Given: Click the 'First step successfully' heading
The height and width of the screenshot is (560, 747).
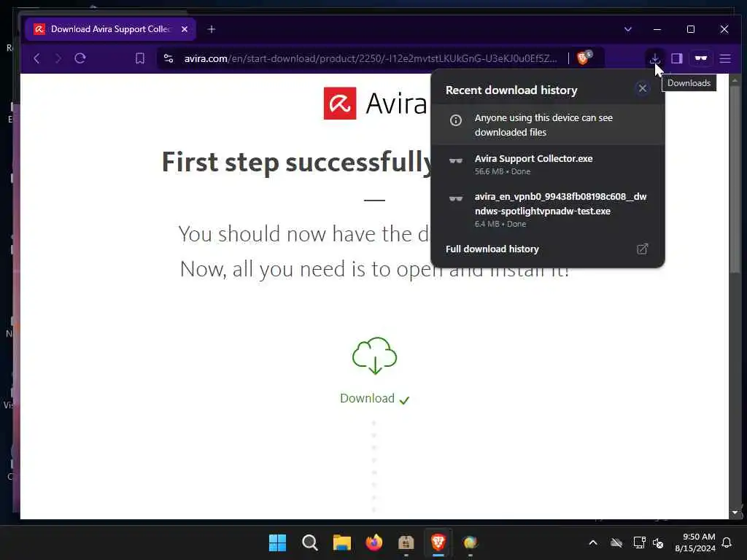Looking at the screenshot, I should pos(296,163).
